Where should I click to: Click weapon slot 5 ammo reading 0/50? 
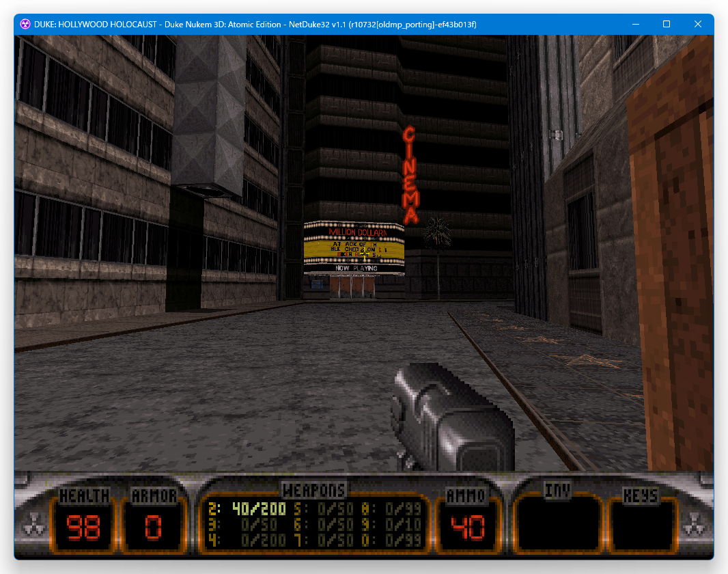[x=336, y=509]
